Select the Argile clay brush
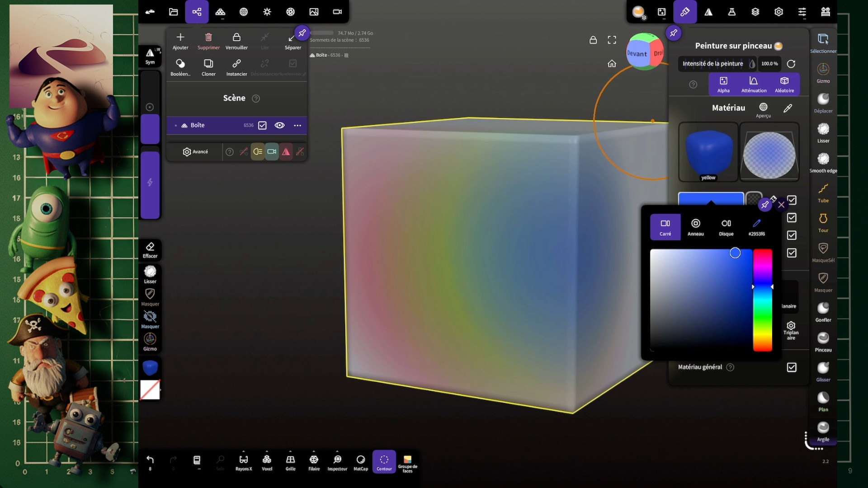The width and height of the screenshot is (868, 488). tap(823, 431)
